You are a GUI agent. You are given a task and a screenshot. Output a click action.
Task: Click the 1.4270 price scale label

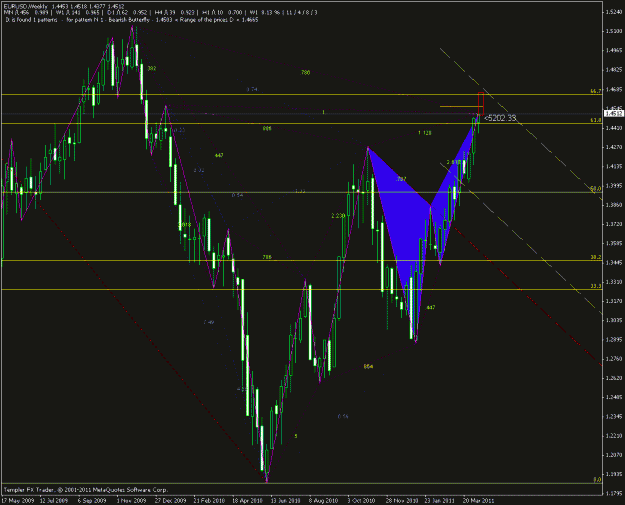click(614, 147)
